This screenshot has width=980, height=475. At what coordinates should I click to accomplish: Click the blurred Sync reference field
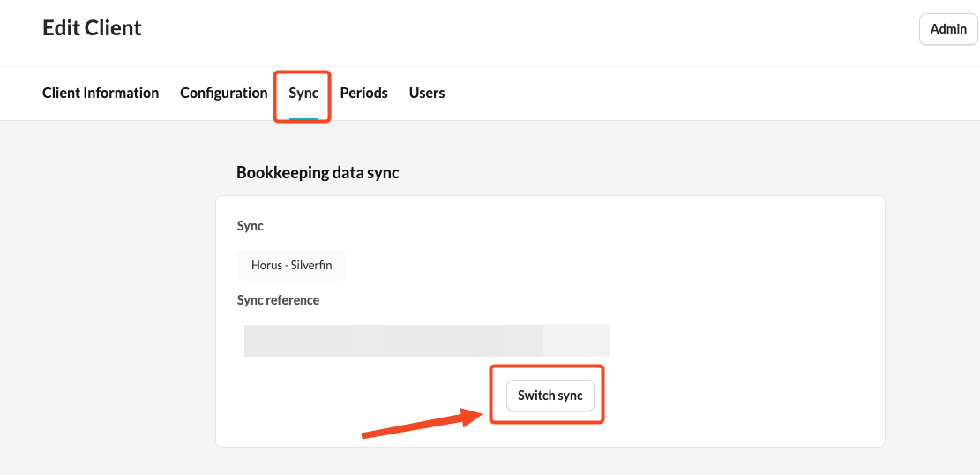coord(426,341)
